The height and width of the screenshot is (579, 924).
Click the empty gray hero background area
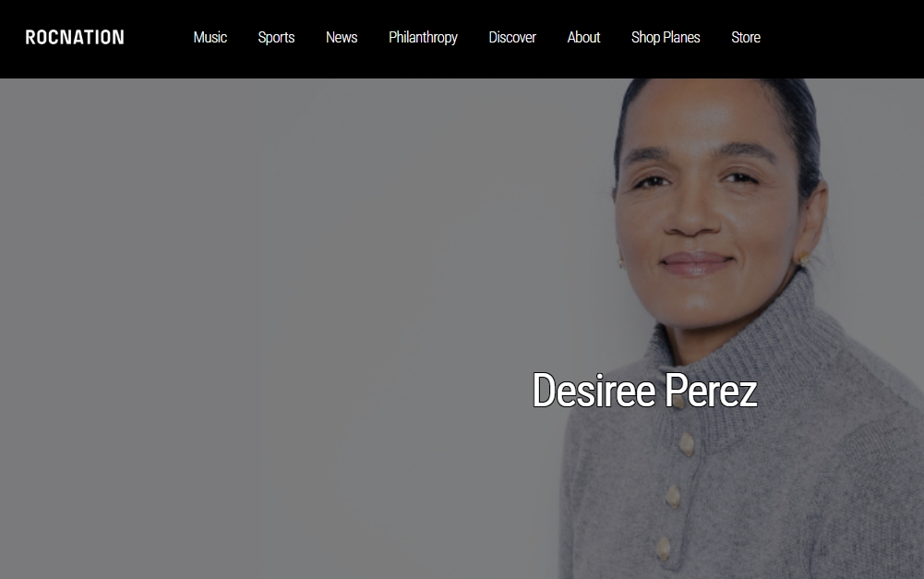click(265, 324)
